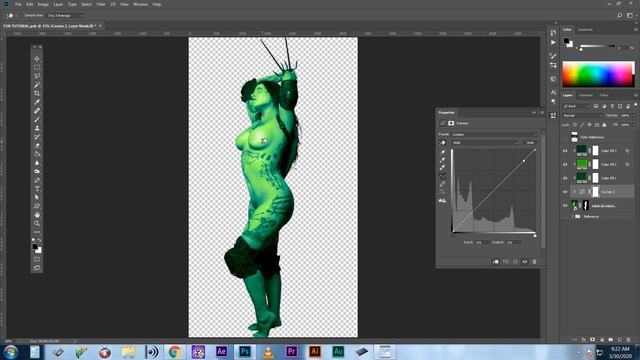
Task: Click the foreground color swatch in Color panel
Action: tap(566, 40)
